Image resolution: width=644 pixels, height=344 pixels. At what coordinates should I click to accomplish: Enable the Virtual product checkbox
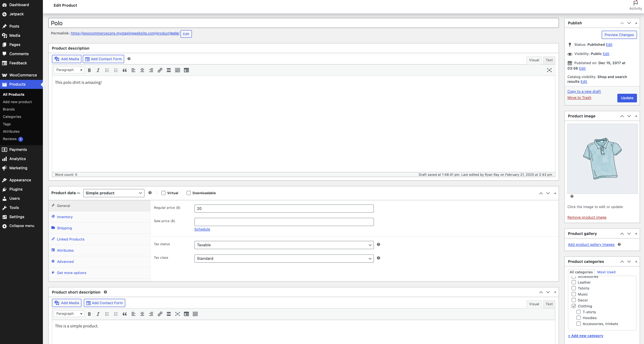pos(163,193)
